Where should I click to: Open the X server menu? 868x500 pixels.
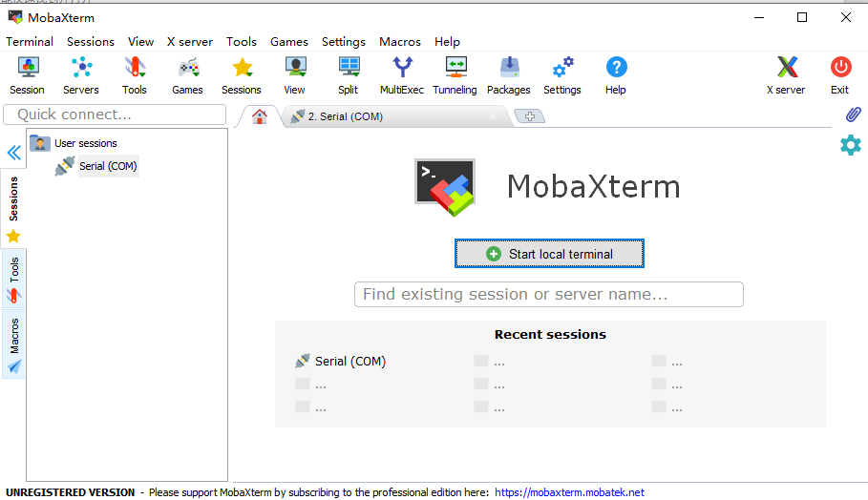pyautogui.click(x=190, y=41)
